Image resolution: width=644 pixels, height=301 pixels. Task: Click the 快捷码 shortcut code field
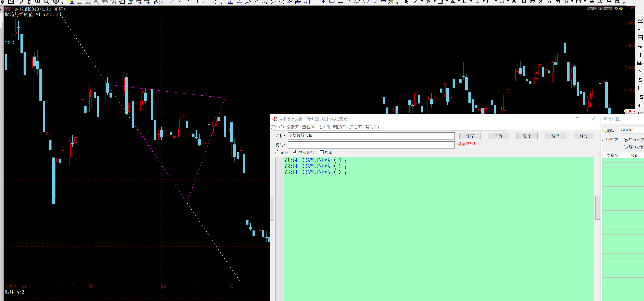click(x=632, y=130)
